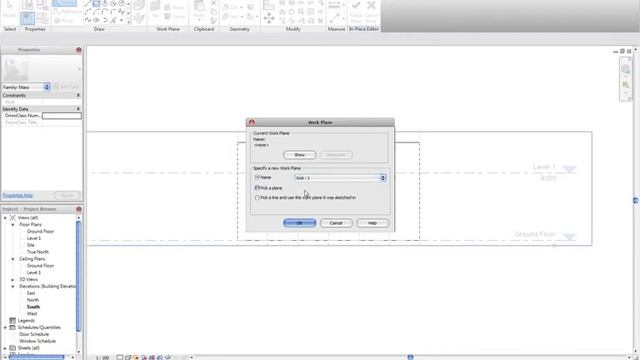
Task: Collapse the Views (all) tree node
Action: click(x=5, y=218)
